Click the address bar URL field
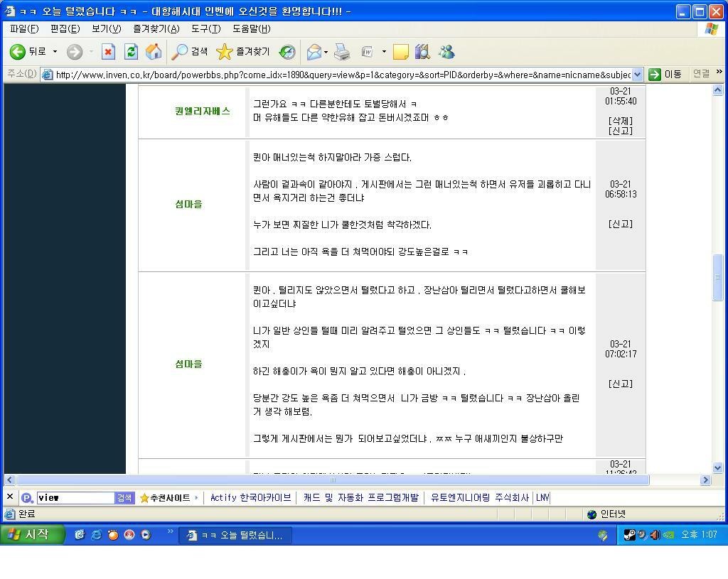Viewport: 728px width, 579px height. click(x=343, y=74)
